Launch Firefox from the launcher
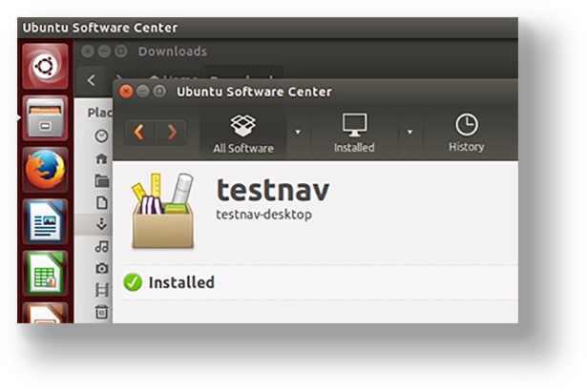 click(45, 170)
